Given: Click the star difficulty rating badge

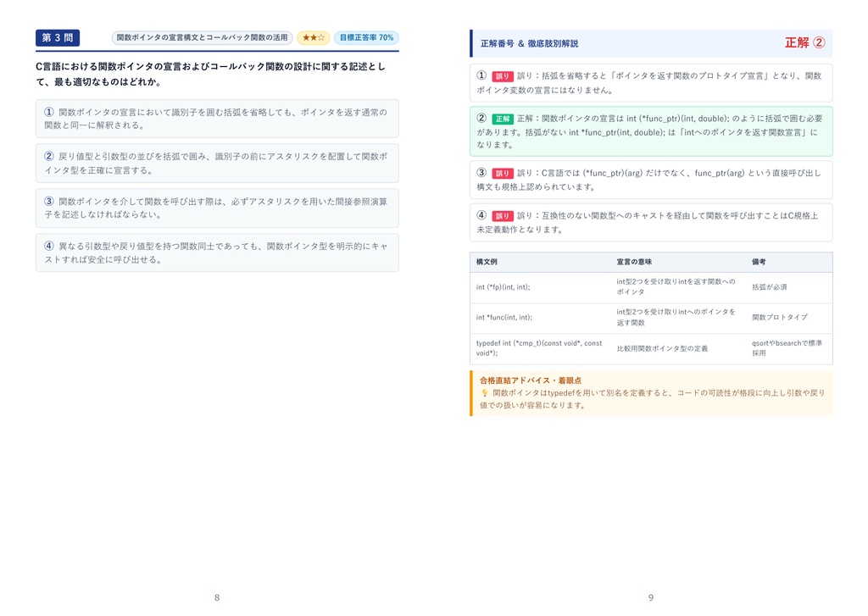Looking at the screenshot, I should click(x=314, y=37).
